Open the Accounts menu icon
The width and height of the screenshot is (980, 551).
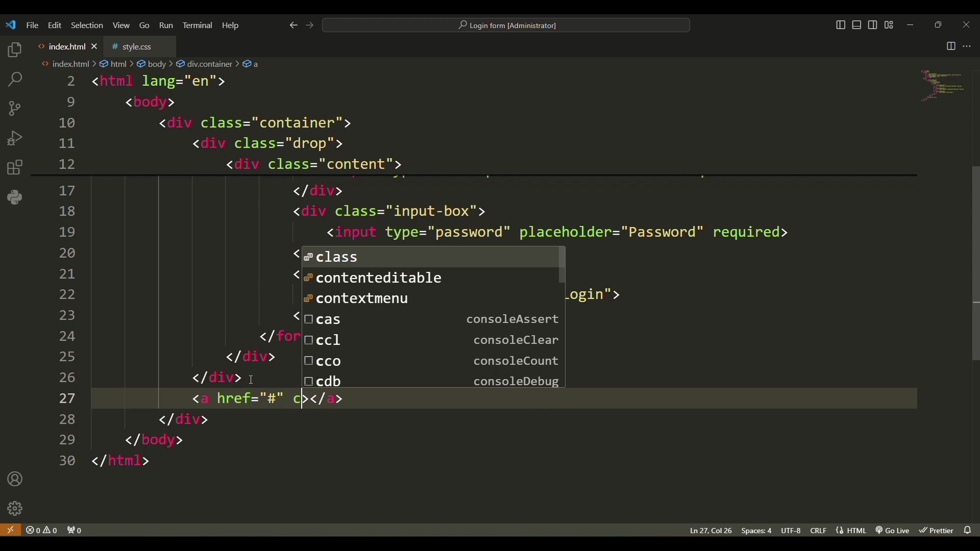15,480
